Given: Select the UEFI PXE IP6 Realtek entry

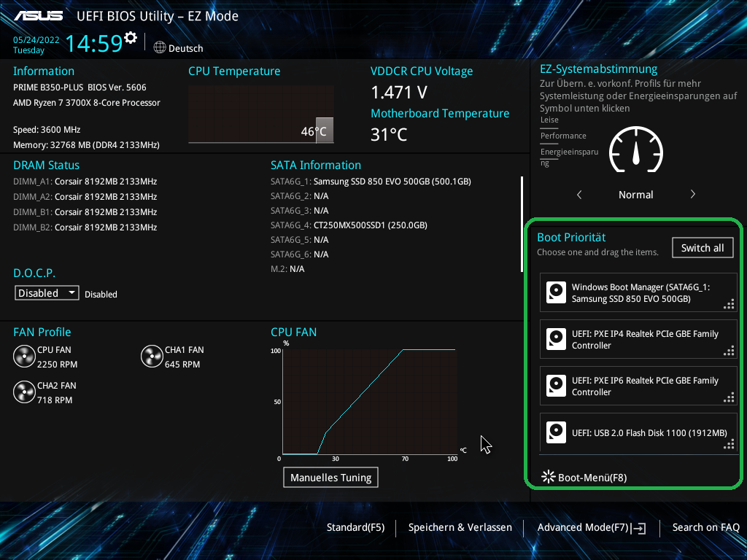Looking at the screenshot, I should [x=638, y=386].
